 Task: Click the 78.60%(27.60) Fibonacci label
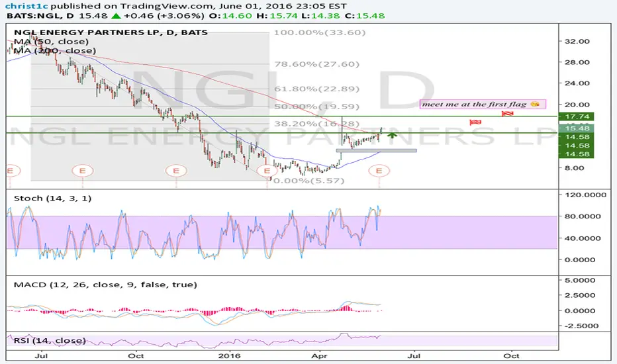click(x=316, y=64)
